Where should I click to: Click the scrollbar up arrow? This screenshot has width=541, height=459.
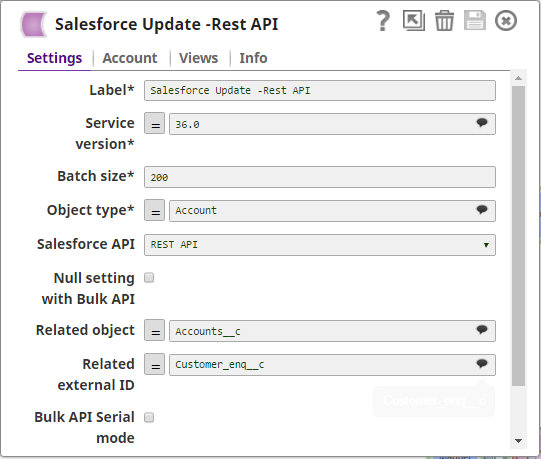(518, 78)
